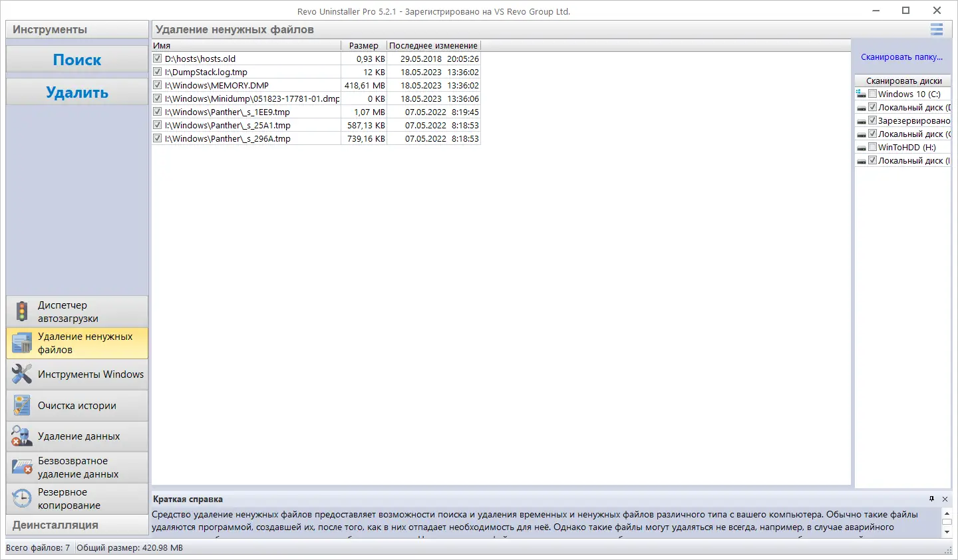958x560 pixels.
Task: Sort the file list by the Имя column
Action: [246, 45]
